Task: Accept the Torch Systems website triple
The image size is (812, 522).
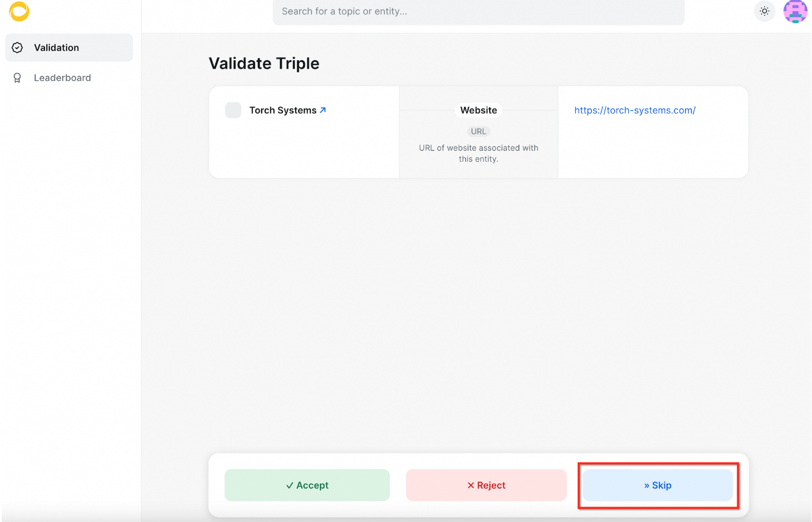Action: click(307, 485)
